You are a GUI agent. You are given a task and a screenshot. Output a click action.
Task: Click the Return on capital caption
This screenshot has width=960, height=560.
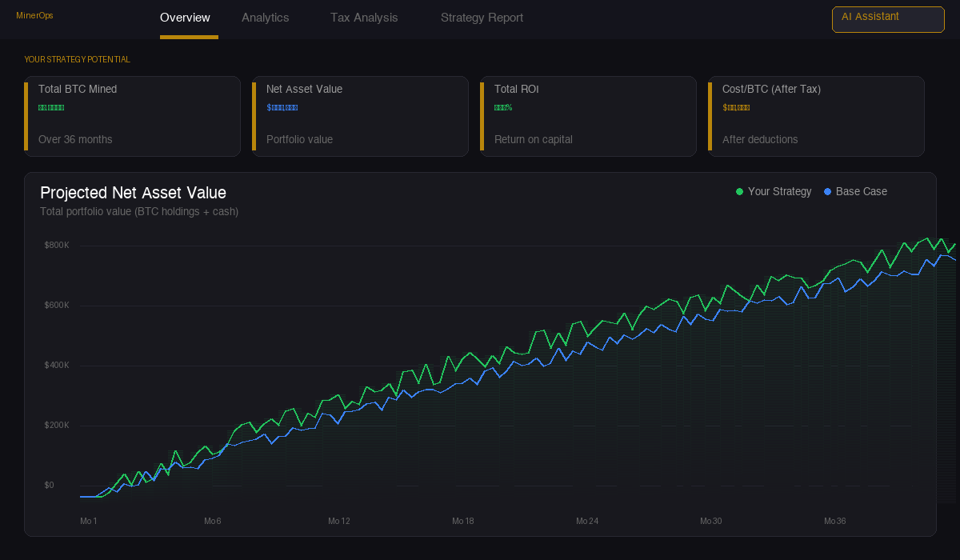[x=534, y=139]
